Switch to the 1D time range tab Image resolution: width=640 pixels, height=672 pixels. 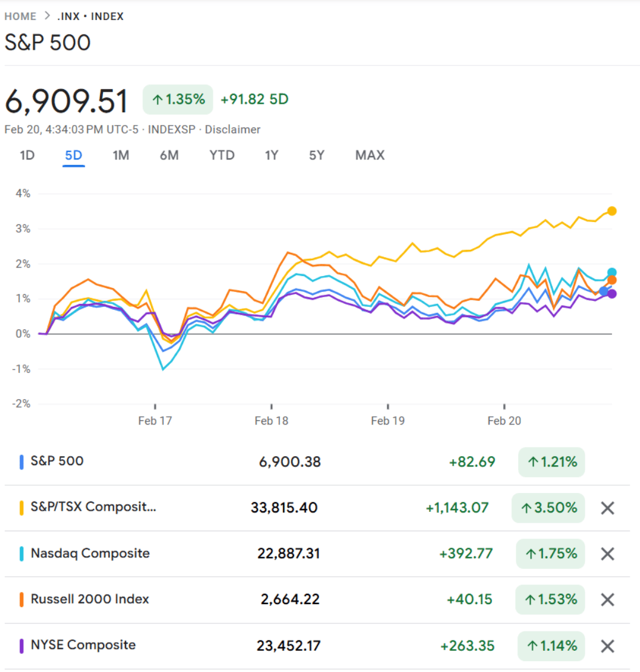[x=27, y=155]
